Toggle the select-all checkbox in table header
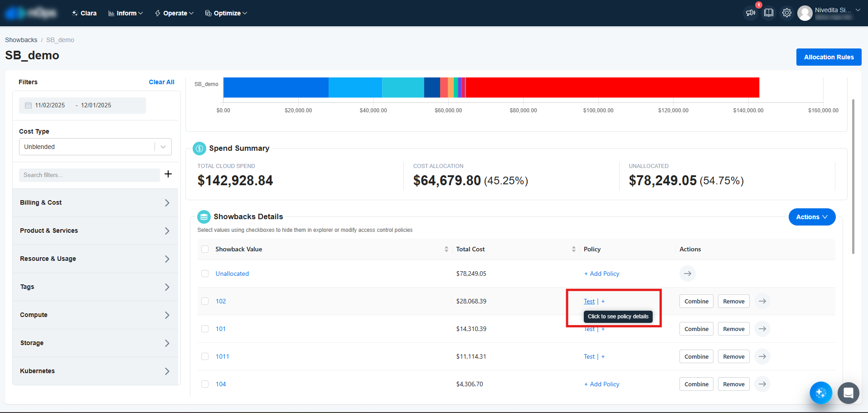Viewport: 868px width, 413px height. (205, 249)
